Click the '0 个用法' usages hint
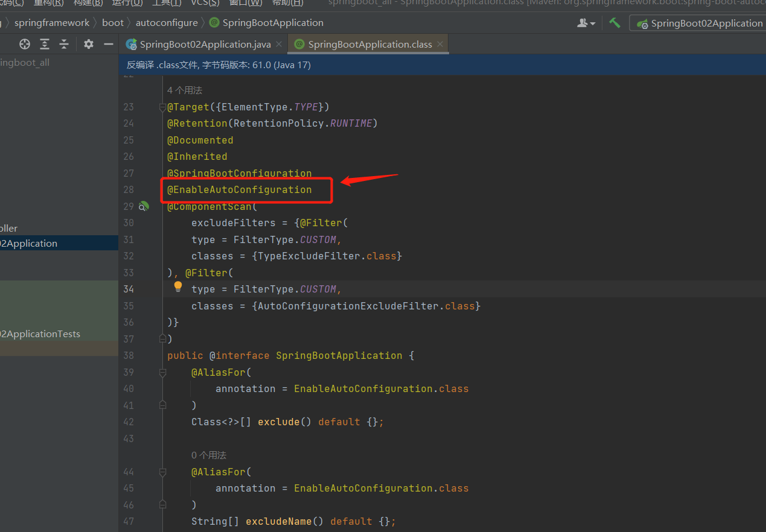This screenshot has width=766, height=532. click(x=209, y=455)
